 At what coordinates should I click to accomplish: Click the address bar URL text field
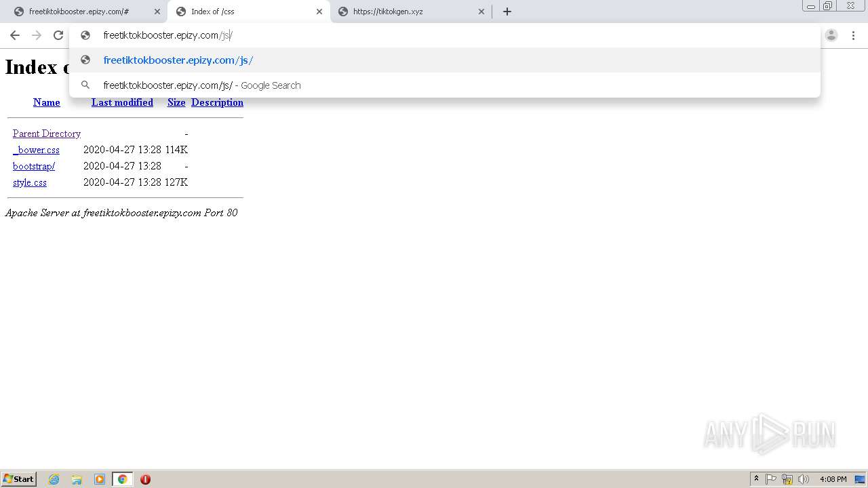click(x=444, y=35)
